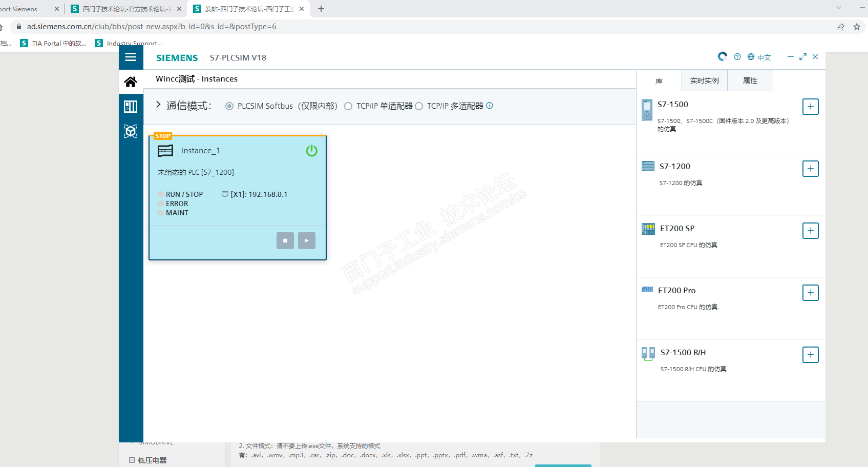Image resolution: width=868 pixels, height=467 pixels.
Task: Select TCP/IP 单适配器 communication mode
Action: tap(348, 106)
